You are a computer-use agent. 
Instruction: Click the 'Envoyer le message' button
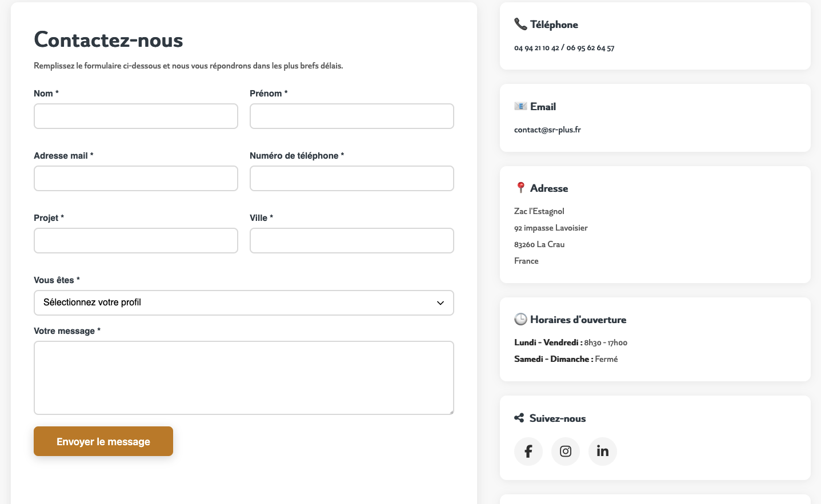pyautogui.click(x=103, y=441)
